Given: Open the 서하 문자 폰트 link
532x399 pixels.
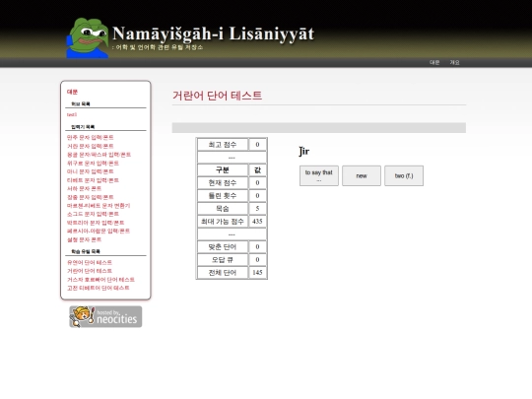Looking at the screenshot, I should tap(84, 188).
